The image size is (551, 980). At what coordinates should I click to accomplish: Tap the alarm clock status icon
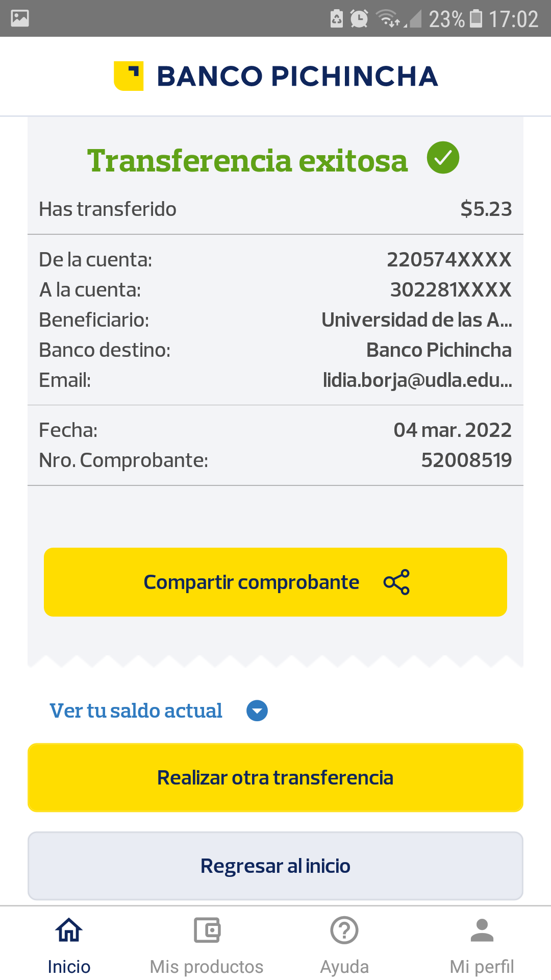(359, 19)
